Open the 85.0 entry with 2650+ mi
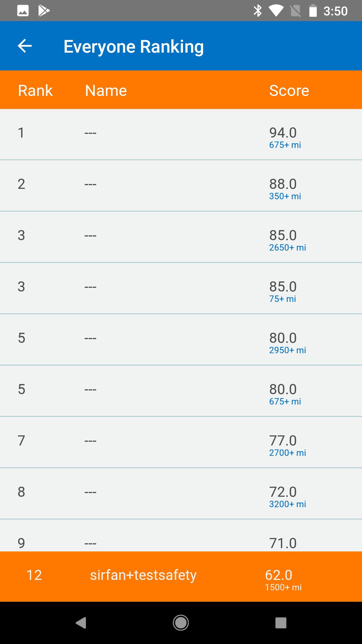The image size is (362, 644). pyautogui.click(x=181, y=237)
